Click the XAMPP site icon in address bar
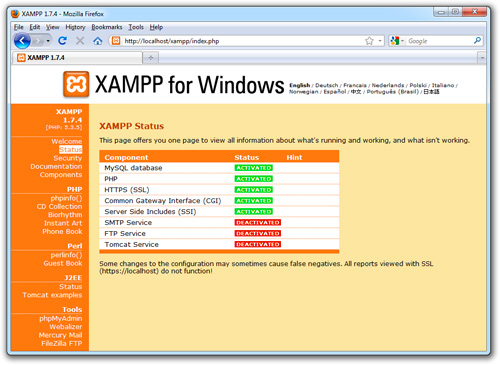The image size is (500, 365). pos(116,41)
